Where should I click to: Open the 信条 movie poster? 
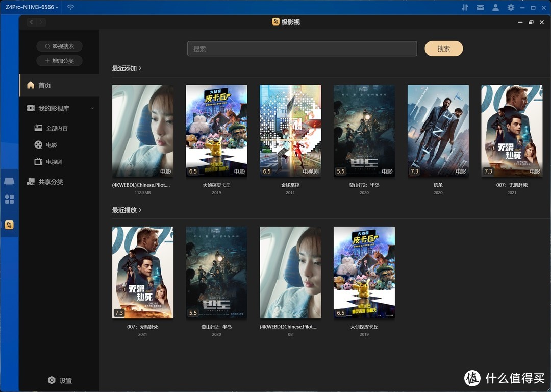point(438,131)
